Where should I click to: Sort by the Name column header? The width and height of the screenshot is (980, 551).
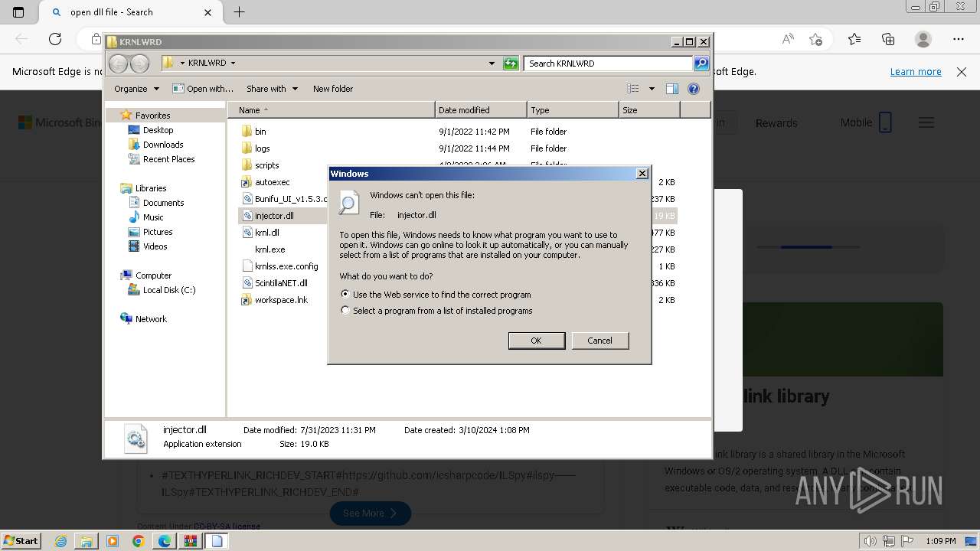[332, 110]
